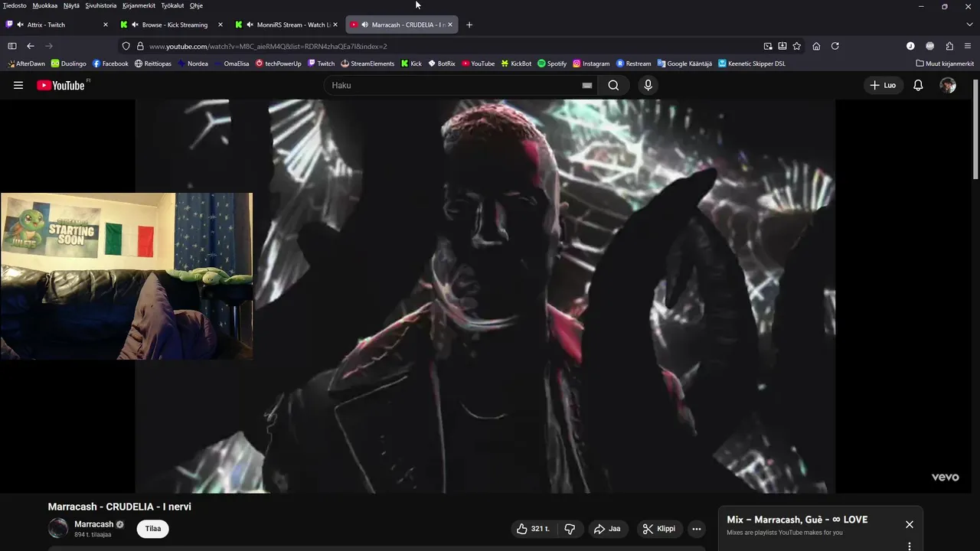Mute the MonniRS Stream tab audio
This screenshot has width=980, height=551.
pyautogui.click(x=250, y=24)
